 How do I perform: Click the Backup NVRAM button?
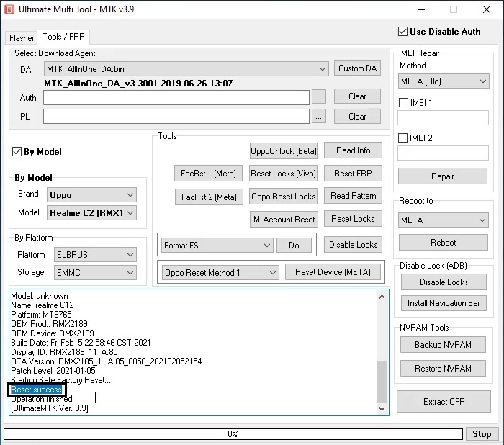click(x=443, y=345)
